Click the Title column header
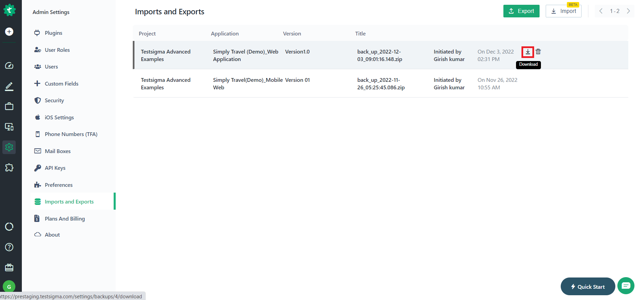 click(360, 33)
